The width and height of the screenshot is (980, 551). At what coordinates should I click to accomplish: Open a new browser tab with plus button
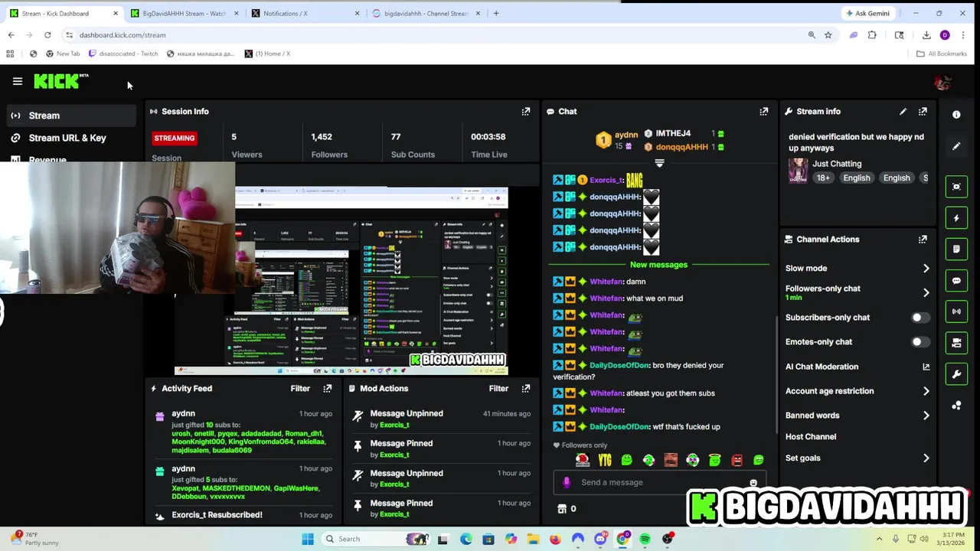pos(496,13)
